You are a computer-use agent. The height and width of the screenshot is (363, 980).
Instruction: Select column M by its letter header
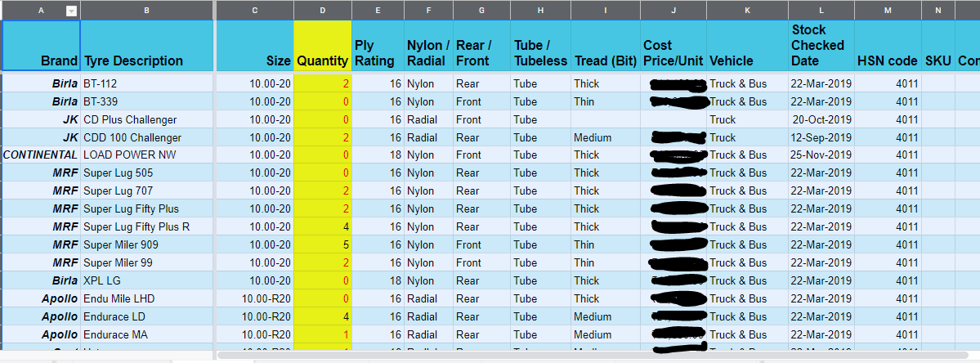(888, 10)
